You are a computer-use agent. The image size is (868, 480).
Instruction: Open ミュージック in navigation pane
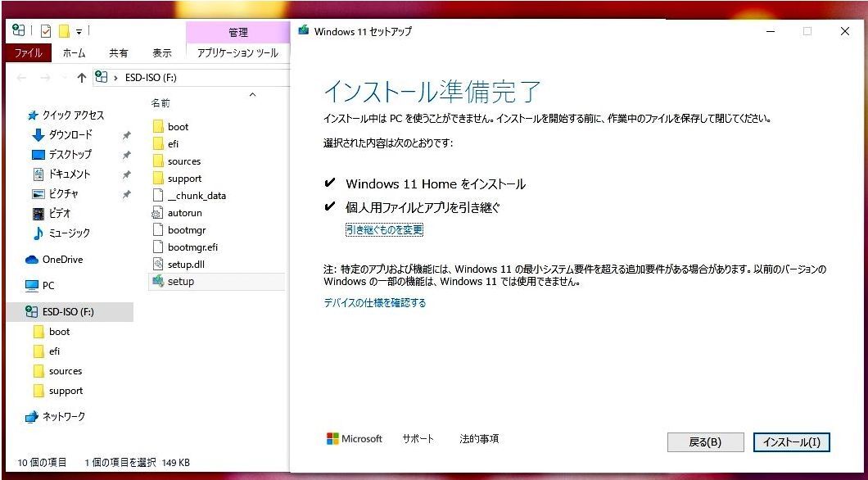pyautogui.click(x=61, y=233)
